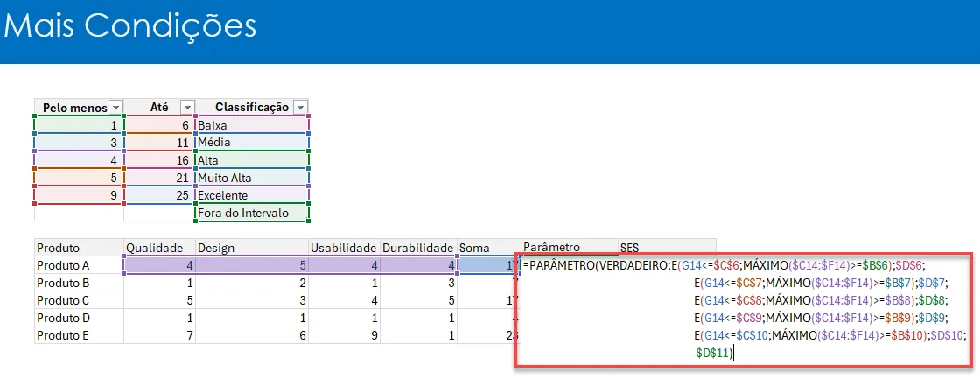980x379 pixels.
Task: Select Pelo menos value 3 in Média row
Action: click(79, 143)
